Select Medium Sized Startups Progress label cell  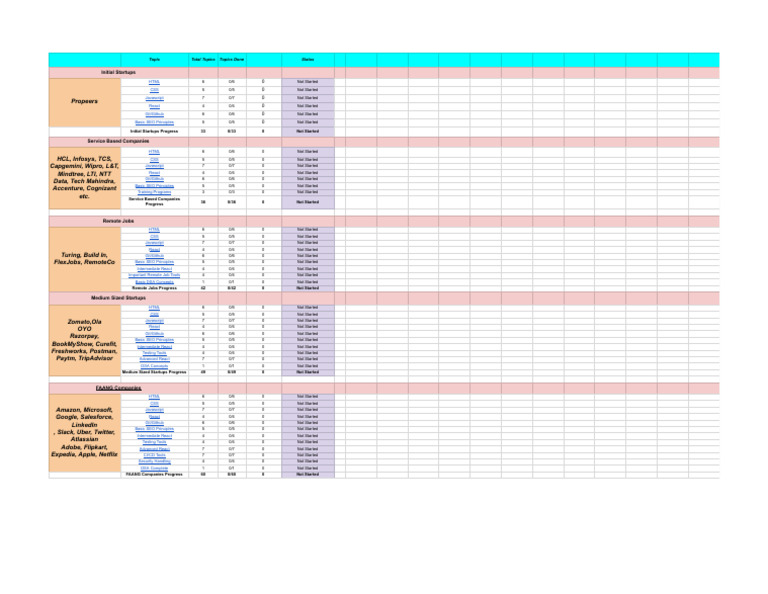click(x=154, y=372)
